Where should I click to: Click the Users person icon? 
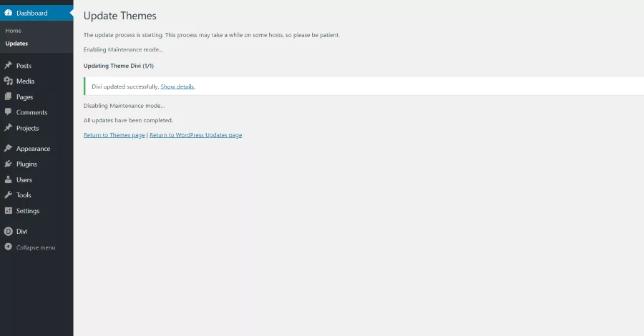8,179
